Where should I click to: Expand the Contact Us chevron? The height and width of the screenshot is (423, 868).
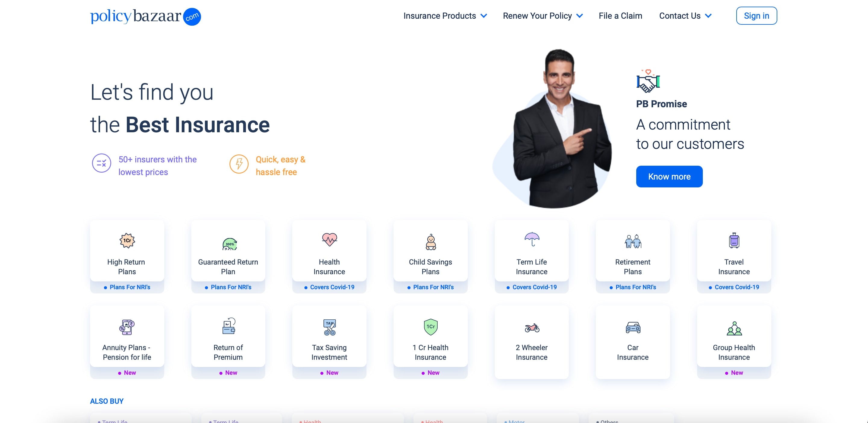click(708, 16)
